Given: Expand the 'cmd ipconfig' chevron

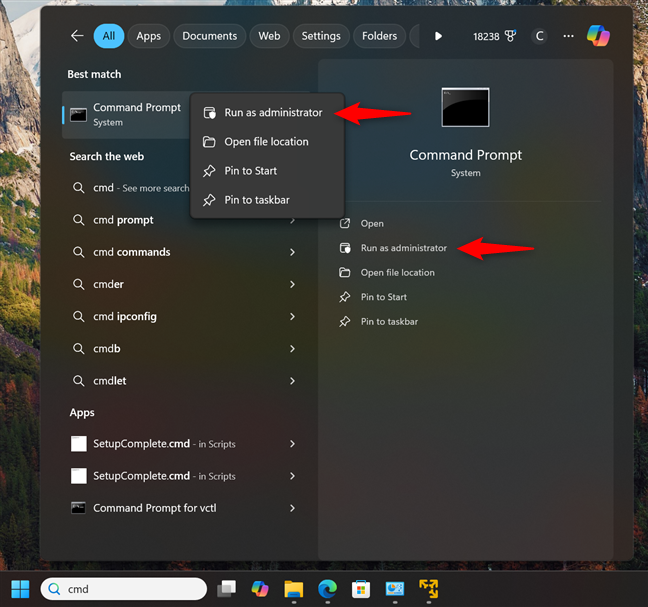Looking at the screenshot, I should 292,317.
